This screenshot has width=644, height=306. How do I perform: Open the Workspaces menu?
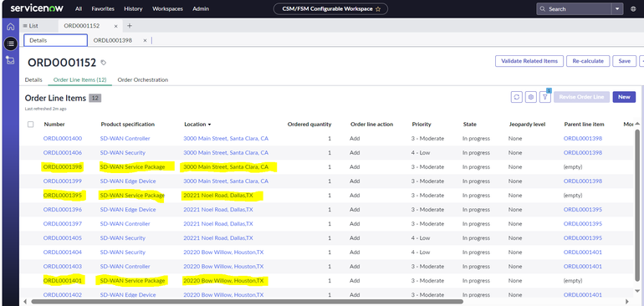pyautogui.click(x=167, y=8)
